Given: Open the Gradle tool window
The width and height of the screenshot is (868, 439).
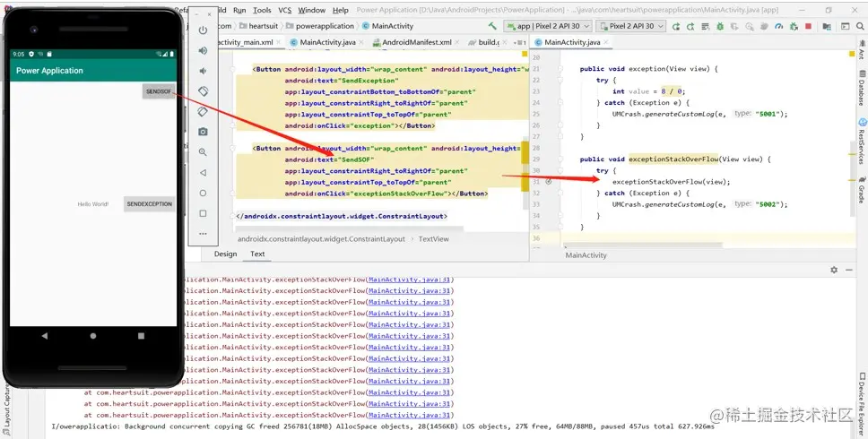Looking at the screenshot, I should pos(862,190).
